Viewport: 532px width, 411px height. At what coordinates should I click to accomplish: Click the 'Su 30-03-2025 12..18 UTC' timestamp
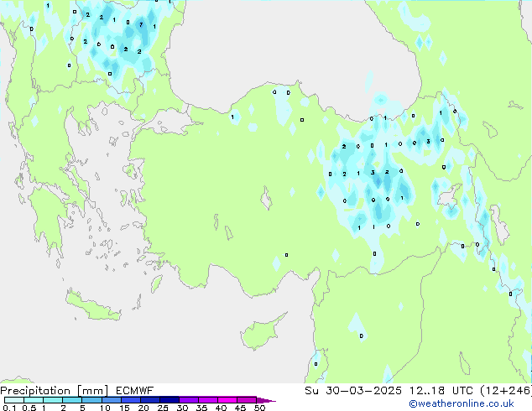tap(389, 391)
